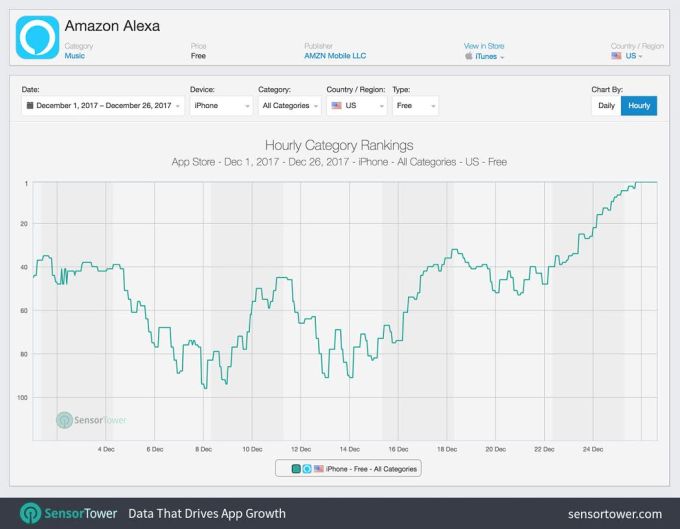
Task: Expand the All Categories dropdown
Action: tap(288, 105)
